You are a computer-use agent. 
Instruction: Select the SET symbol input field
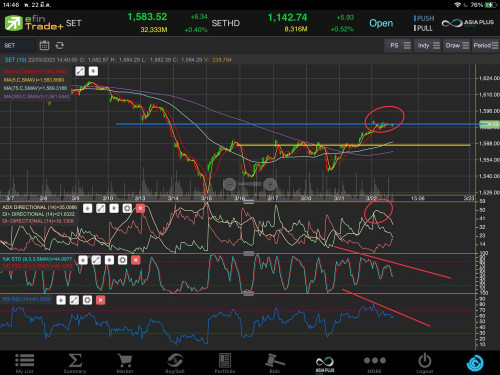(18, 45)
